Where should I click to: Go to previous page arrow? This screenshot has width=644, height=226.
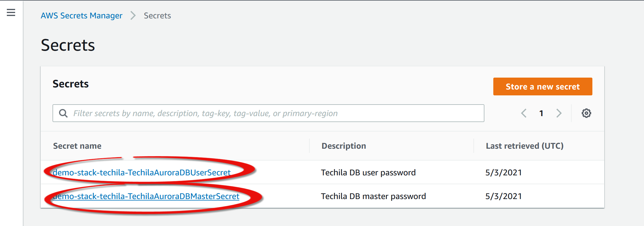[x=524, y=113]
